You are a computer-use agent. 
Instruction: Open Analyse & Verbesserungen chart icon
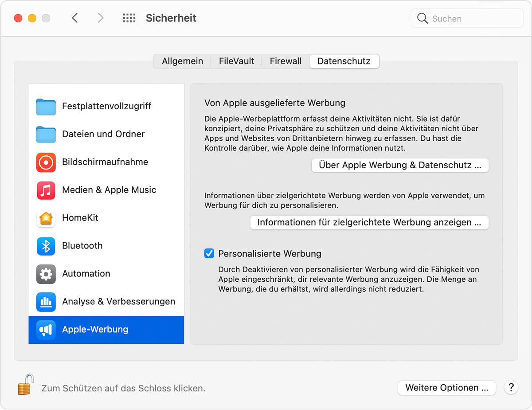click(x=46, y=302)
